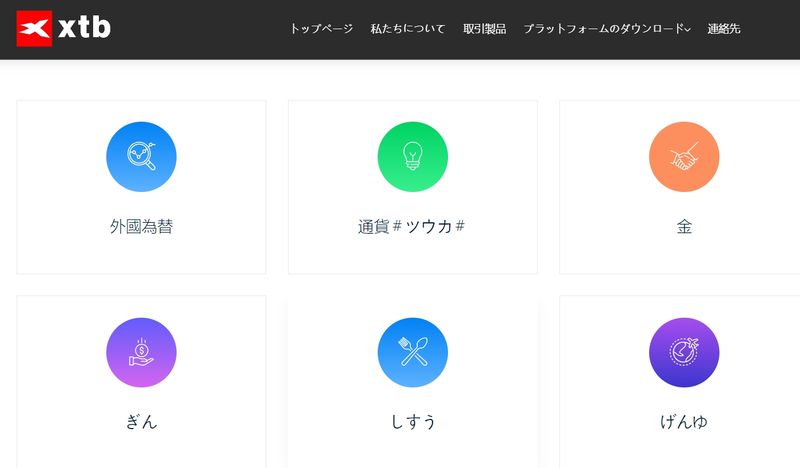Open the 連絡先 menu item
800x468 pixels.
coord(723,29)
